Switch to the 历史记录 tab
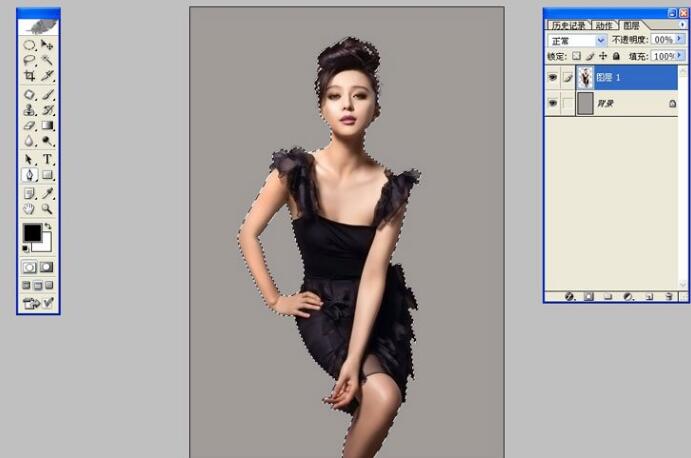 point(568,26)
